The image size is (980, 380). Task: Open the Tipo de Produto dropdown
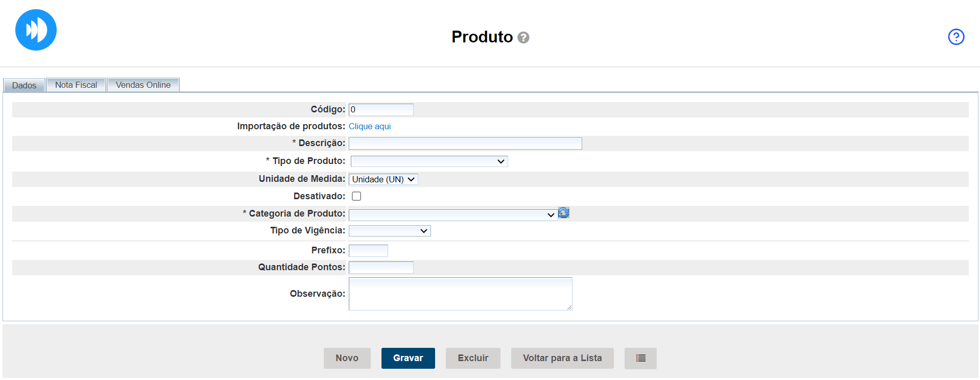click(428, 161)
